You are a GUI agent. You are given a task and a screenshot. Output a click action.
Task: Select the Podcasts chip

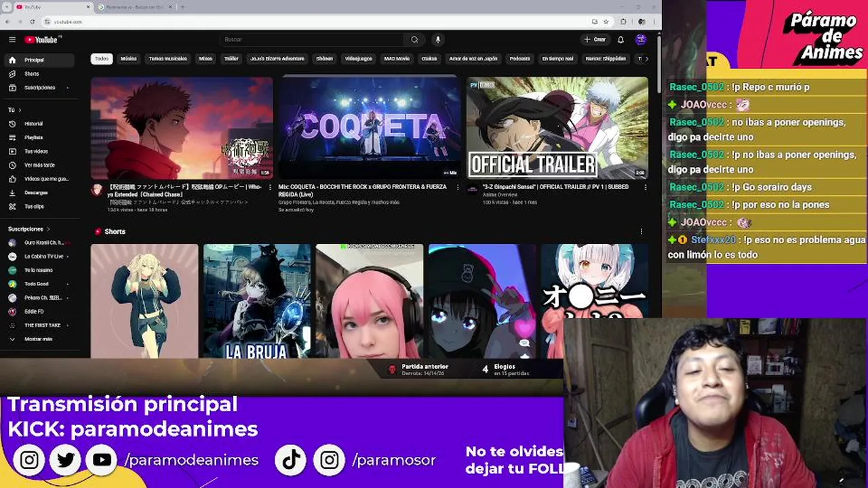(x=520, y=59)
